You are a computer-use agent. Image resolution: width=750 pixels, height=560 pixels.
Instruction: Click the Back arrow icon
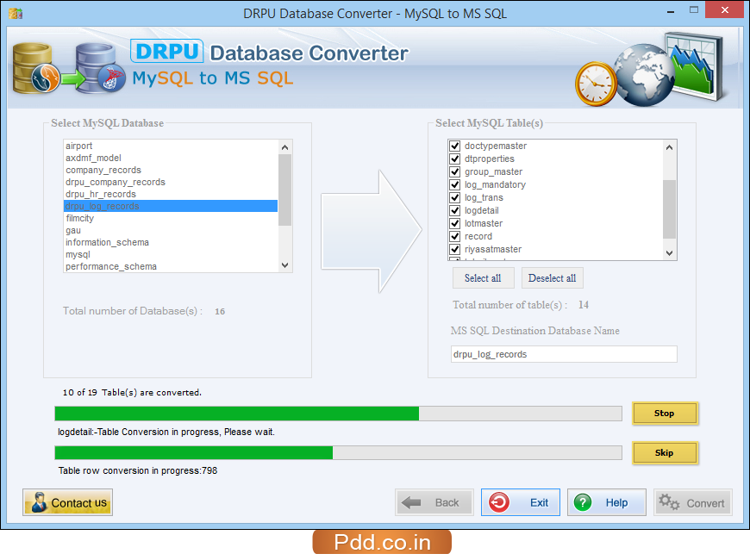[411, 502]
